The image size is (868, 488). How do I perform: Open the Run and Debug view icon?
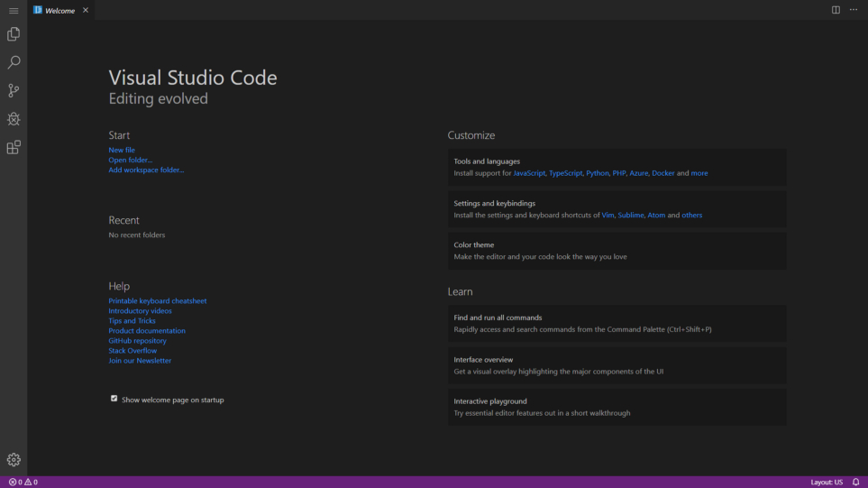point(14,119)
